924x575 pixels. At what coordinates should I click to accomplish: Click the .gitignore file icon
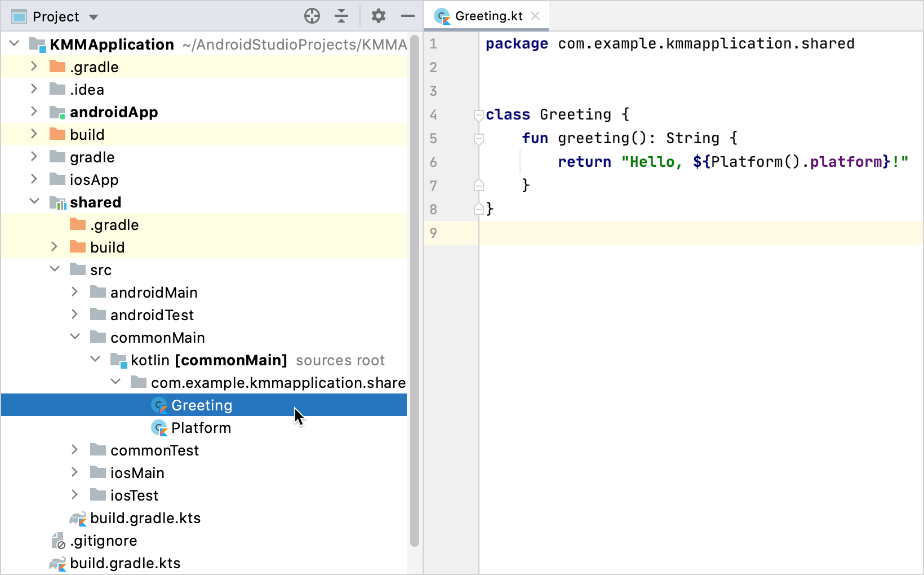[58, 541]
